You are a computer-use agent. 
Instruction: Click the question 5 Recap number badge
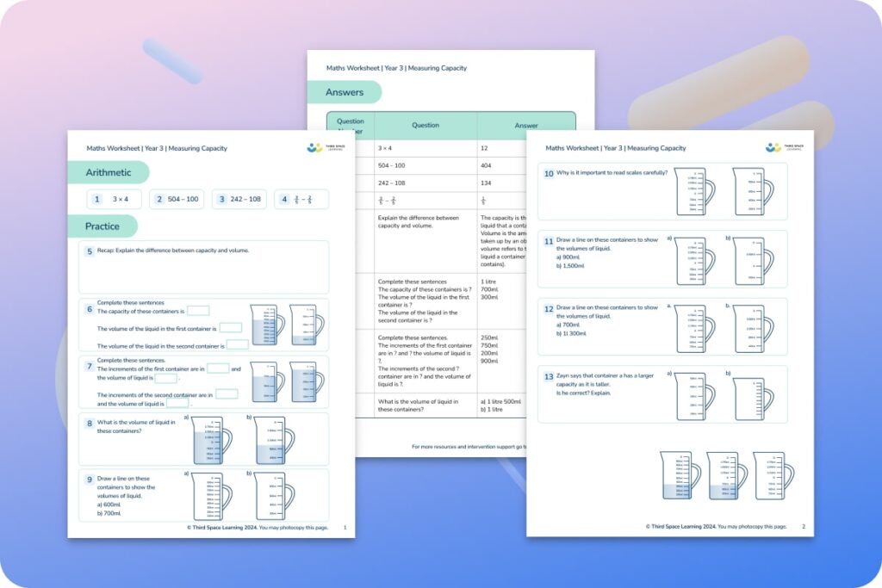(x=89, y=251)
